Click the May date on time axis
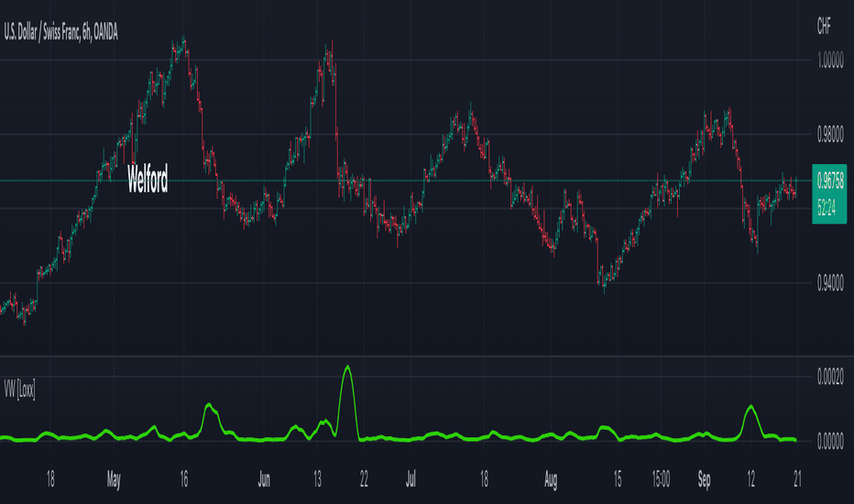 (x=114, y=479)
